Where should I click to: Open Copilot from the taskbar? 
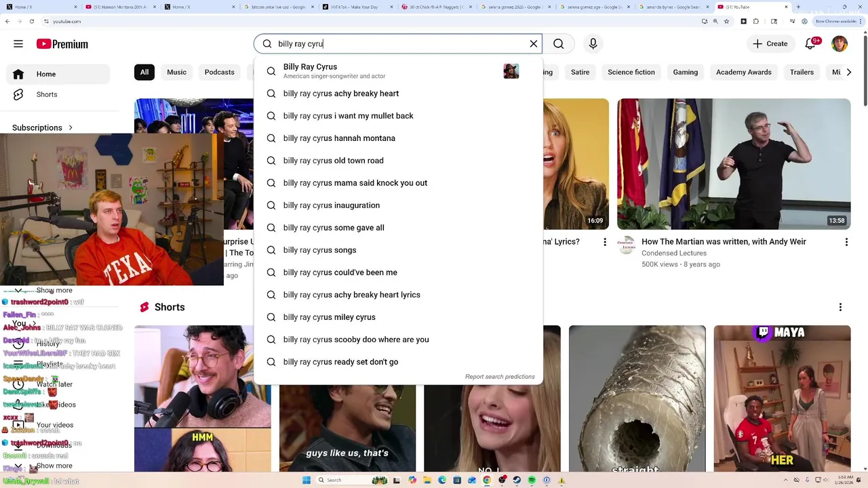point(412,480)
